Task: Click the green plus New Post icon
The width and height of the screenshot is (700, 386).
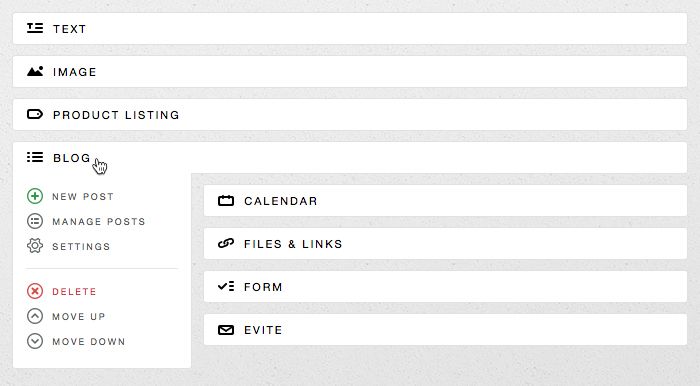Action: click(x=35, y=196)
